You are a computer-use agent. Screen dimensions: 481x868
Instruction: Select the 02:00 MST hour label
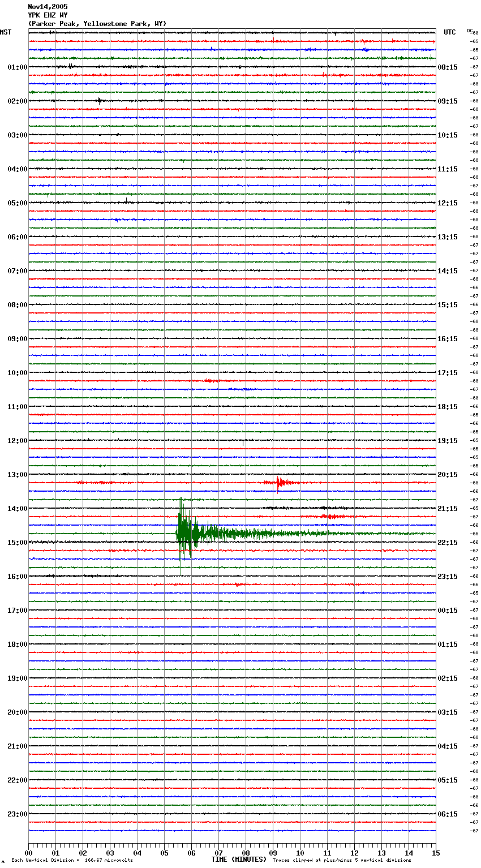(18, 101)
